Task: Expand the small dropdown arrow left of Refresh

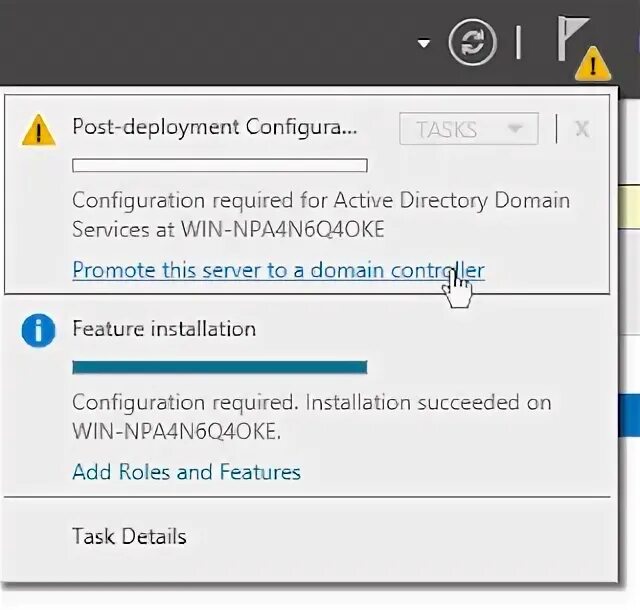Action: [x=424, y=43]
